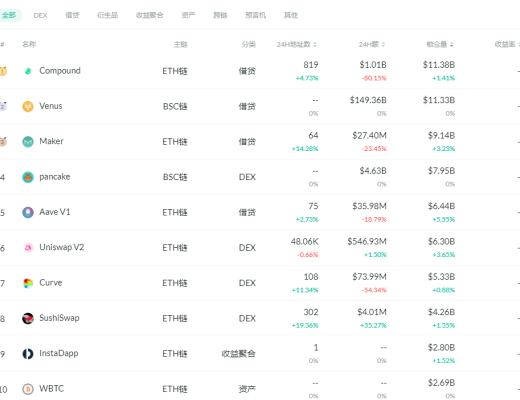The image size is (520, 400).
Task: Click the Maker logo icon
Action: click(x=28, y=142)
